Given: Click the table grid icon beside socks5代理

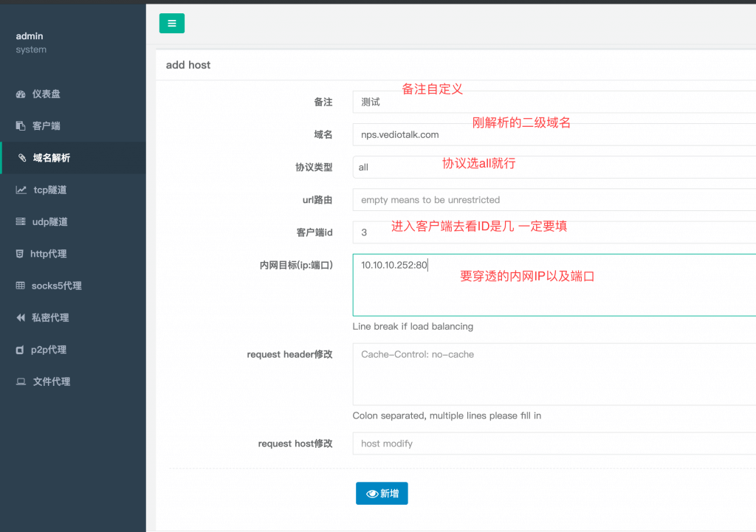Looking at the screenshot, I should click(21, 286).
